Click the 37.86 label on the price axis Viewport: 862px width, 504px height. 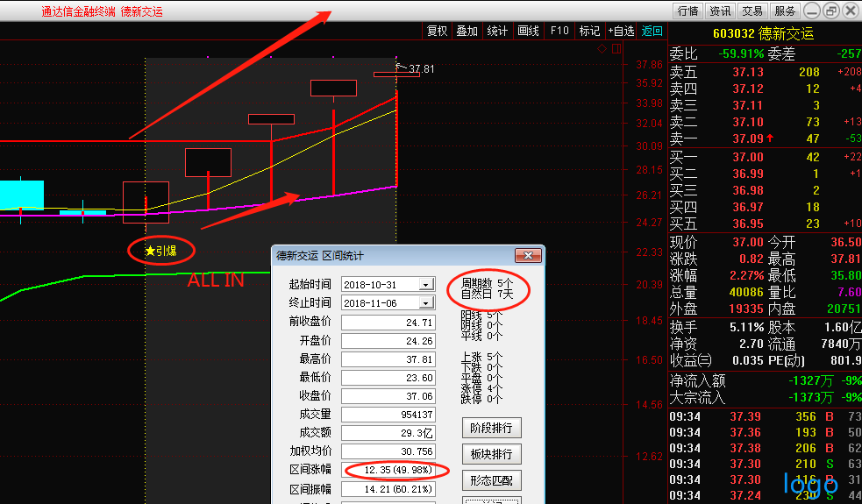click(649, 64)
